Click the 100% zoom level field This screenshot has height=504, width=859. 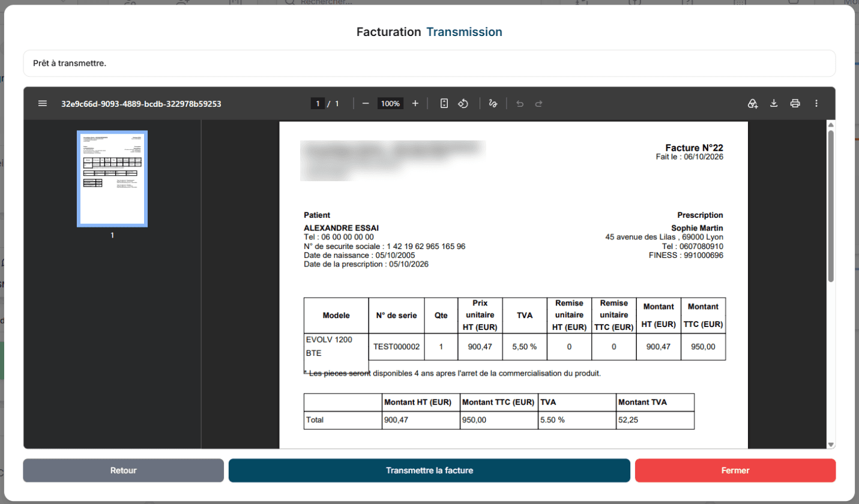pyautogui.click(x=390, y=103)
